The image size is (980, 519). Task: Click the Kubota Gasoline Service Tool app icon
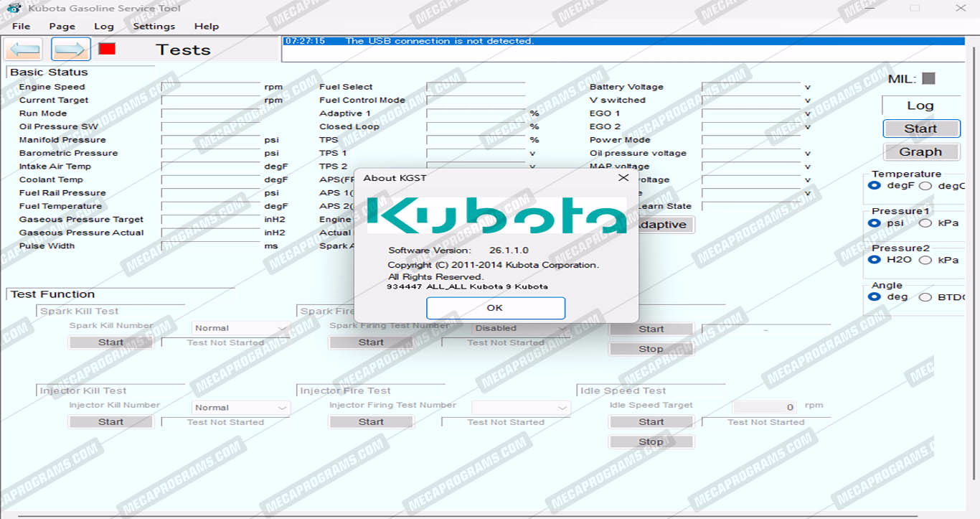tap(14, 8)
